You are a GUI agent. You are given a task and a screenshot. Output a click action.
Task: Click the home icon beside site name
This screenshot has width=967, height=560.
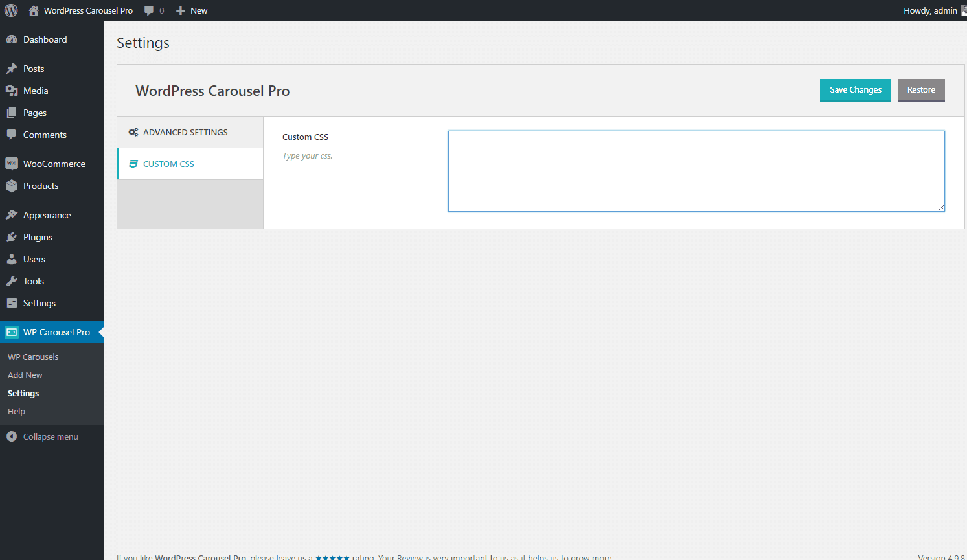click(x=34, y=10)
